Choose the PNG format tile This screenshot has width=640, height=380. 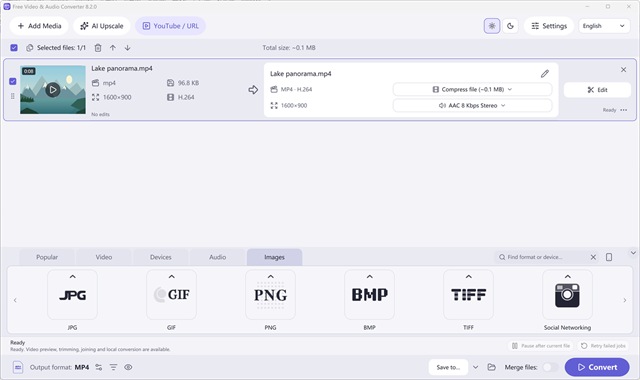[x=270, y=294]
